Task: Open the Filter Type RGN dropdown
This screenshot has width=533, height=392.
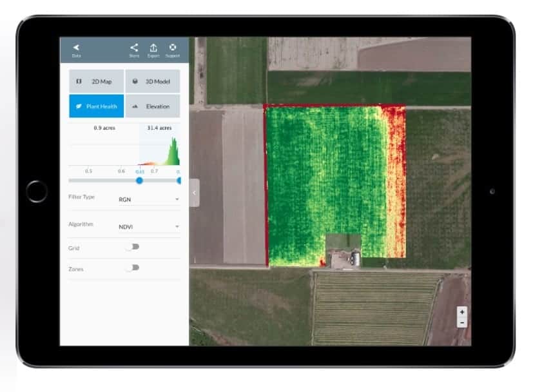Action: pos(148,200)
